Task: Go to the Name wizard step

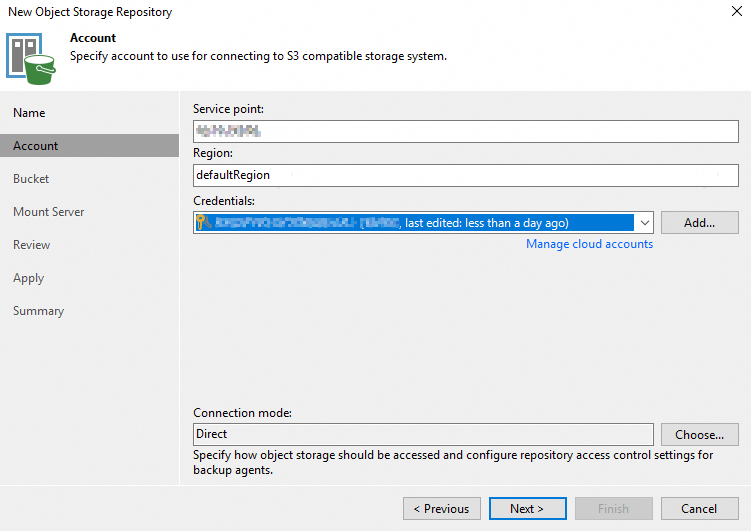Action: tap(29, 113)
